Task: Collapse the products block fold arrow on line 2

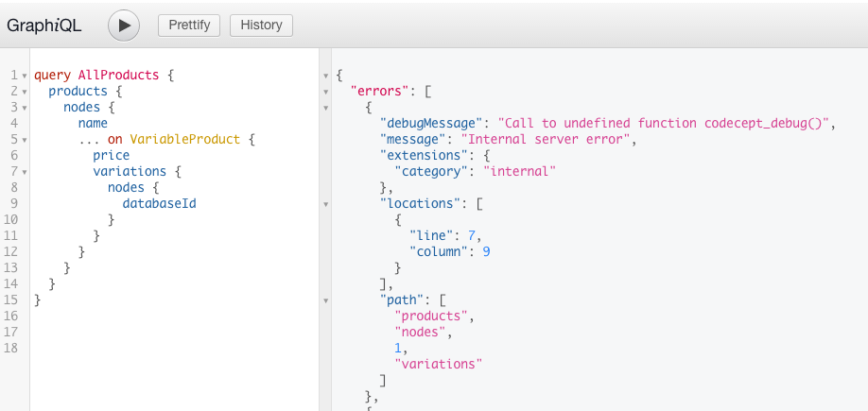Action: pyautogui.click(x=25, y=92)
